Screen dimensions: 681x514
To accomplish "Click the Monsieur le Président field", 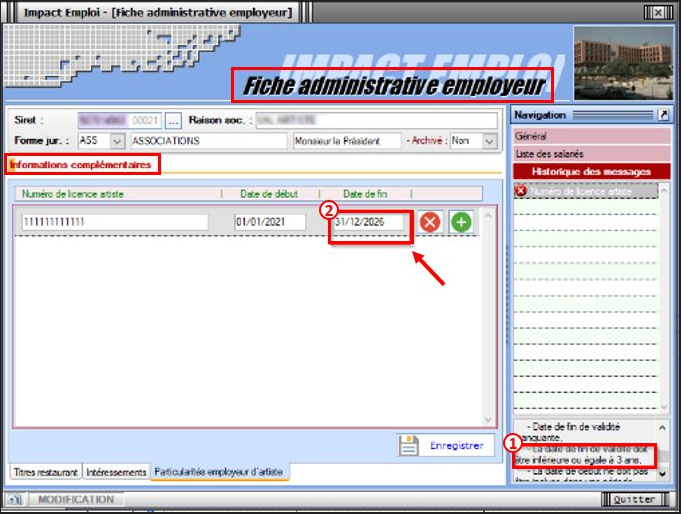I will coord(347,141).
